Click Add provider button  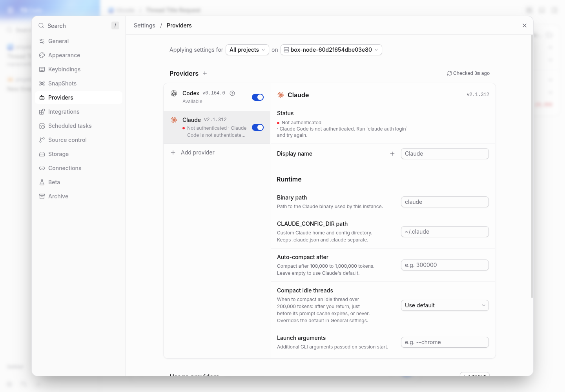click(217, 152)
